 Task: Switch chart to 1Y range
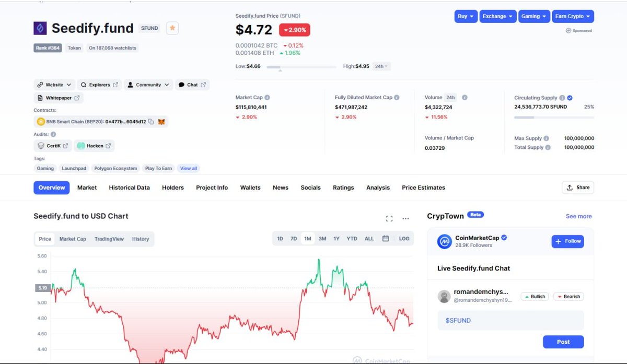click(336, 239)
